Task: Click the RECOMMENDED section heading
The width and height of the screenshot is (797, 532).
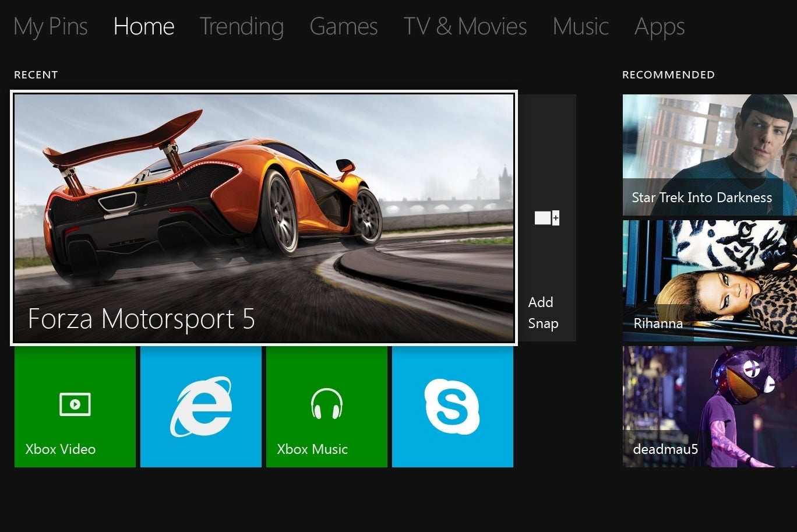Action: pos(668,75)
